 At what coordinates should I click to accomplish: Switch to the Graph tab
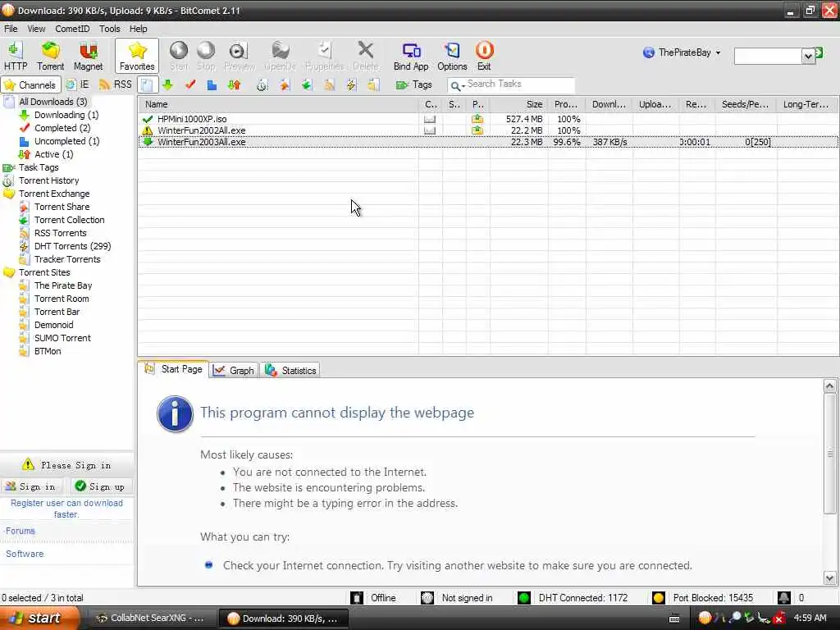[x=234, y=370]
